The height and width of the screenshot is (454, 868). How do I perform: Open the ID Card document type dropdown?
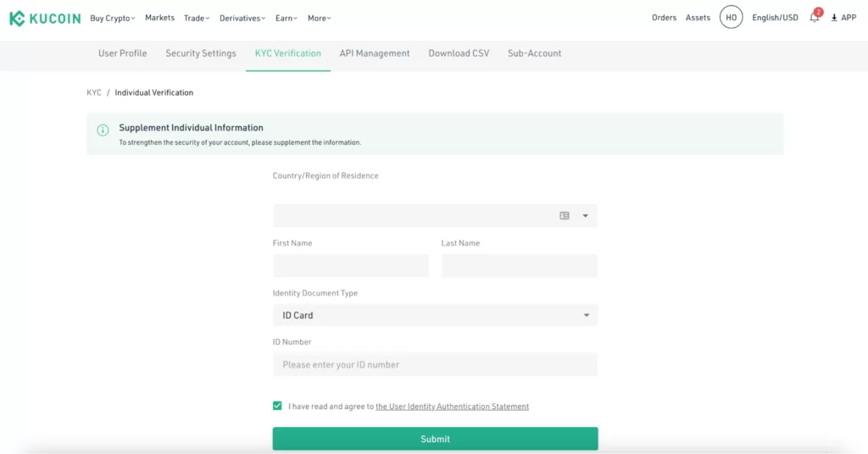pyautogui.click(x=435, y=315)
